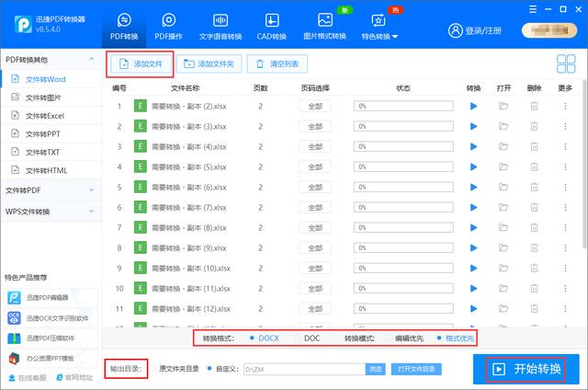Viewport: 588px width, 390px height.
Task: Open 在线客服 link
Action: [28, 378]
